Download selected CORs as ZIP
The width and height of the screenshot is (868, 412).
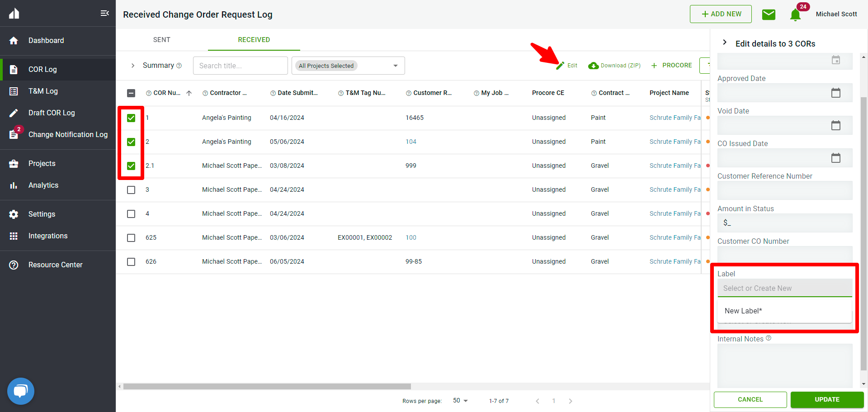[614, 66]
